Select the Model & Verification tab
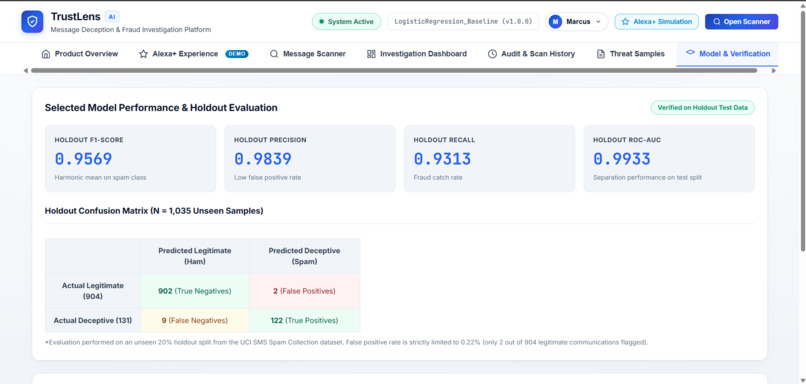Image resolution: width=806 pixels, height=384 pixels. point(727,53)
